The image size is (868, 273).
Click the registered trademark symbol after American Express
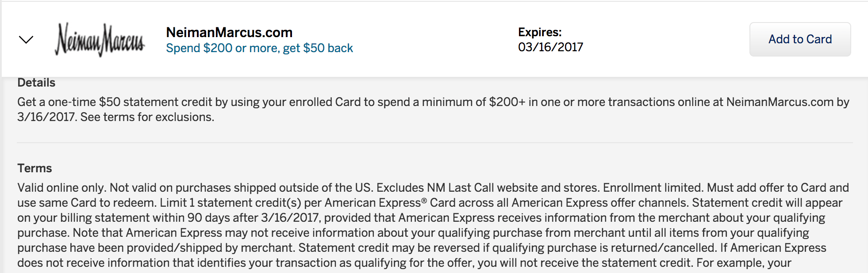[x=424, y=201]
